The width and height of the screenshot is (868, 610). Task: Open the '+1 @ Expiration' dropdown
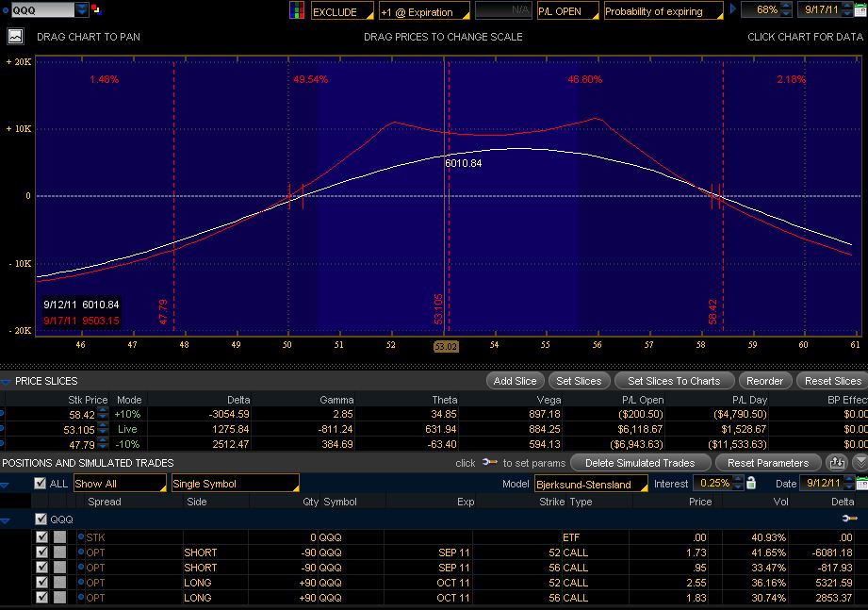pyautogui.click(x=425, y=11)
